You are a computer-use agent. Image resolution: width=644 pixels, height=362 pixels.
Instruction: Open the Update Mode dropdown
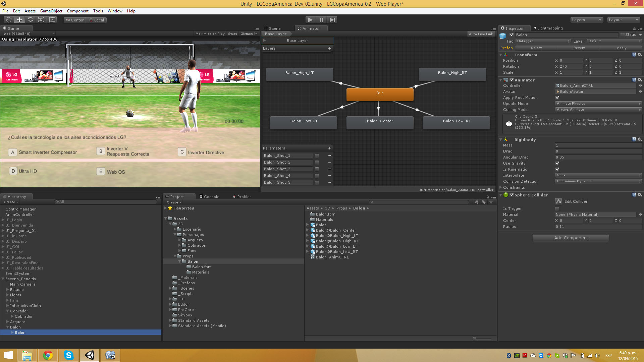pos(598,104)
